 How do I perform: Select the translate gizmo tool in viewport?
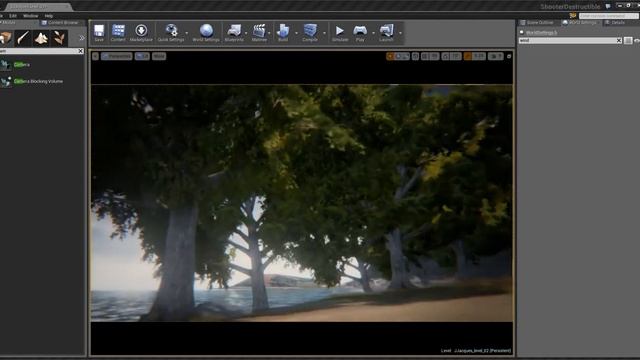coord(390,56)
